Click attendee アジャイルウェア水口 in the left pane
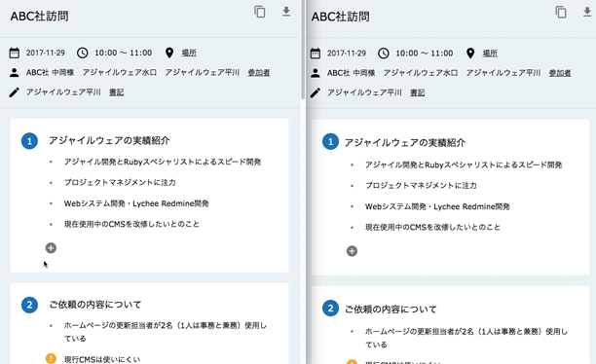Viewport: 596px width, 364px height. point(120,73)
